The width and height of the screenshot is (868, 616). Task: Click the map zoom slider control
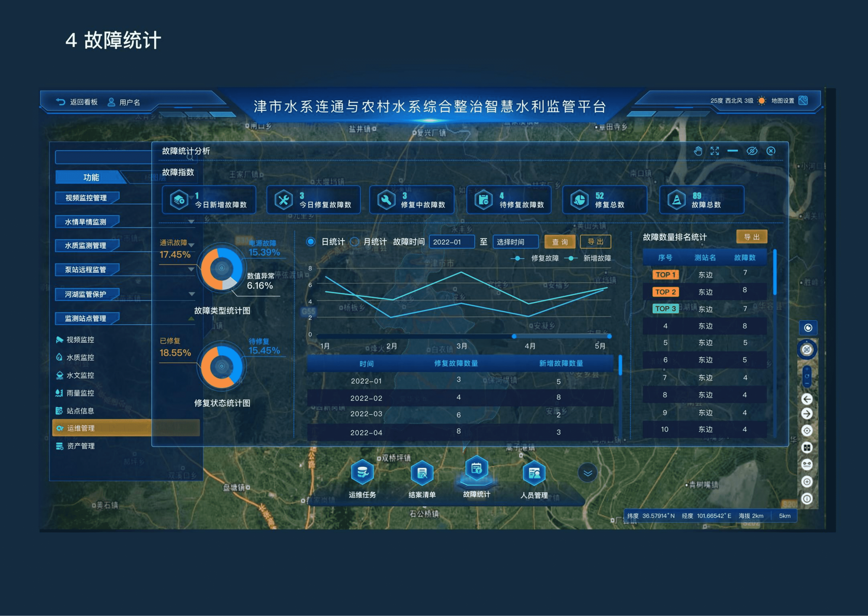[x=807, y=376]
